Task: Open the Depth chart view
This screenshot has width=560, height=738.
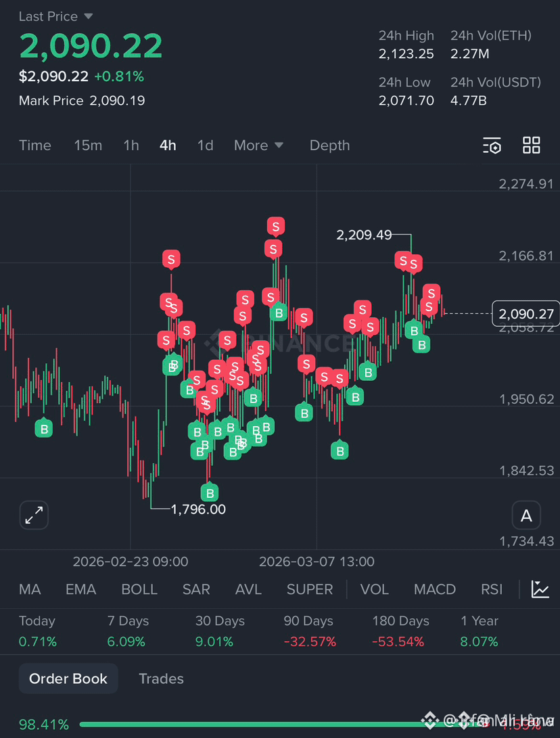Action: pyautogui.click(x=329, y=145)
